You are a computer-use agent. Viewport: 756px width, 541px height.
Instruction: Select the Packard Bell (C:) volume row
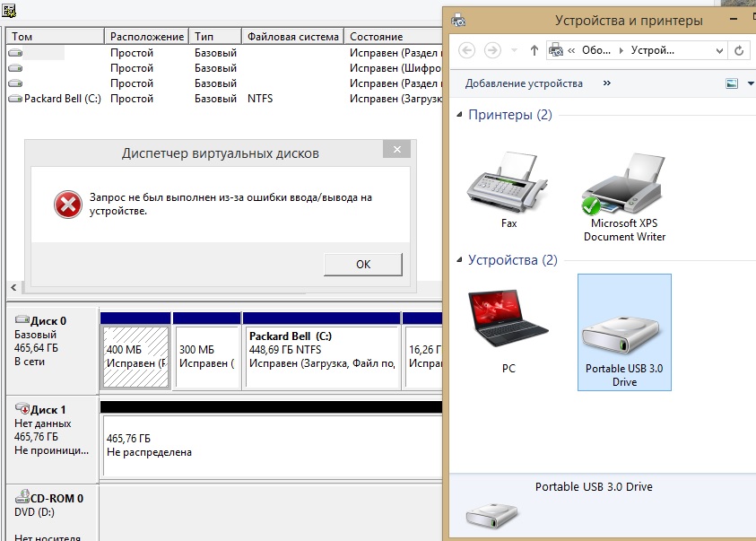(x=224, y=99)
